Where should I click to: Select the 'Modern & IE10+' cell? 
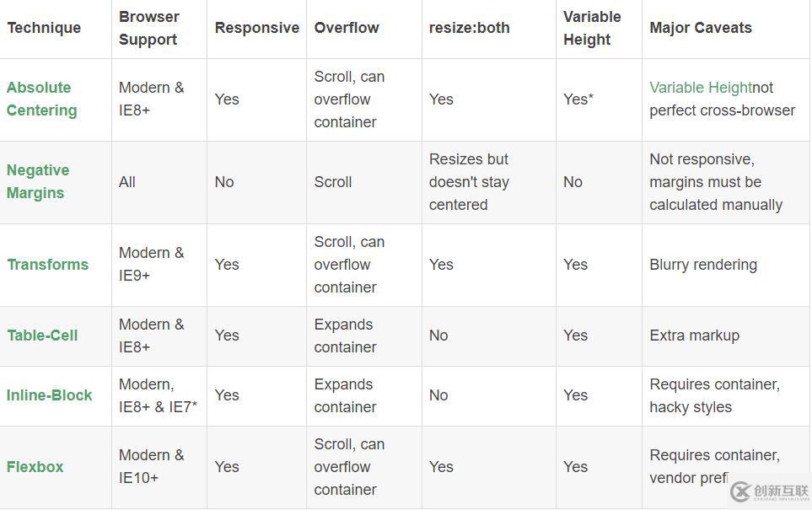tap(151, 466)
